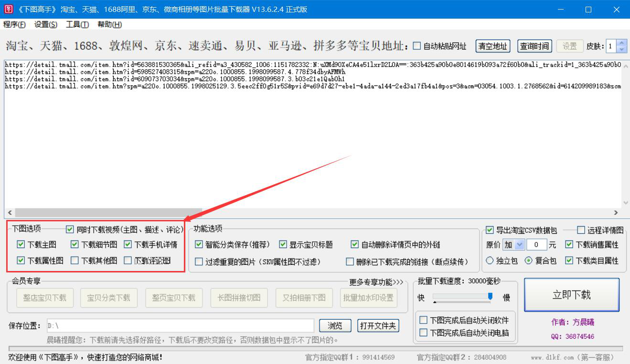Check the 下载评论图 checkbox

pyautogui.click(x=128, y=260)
